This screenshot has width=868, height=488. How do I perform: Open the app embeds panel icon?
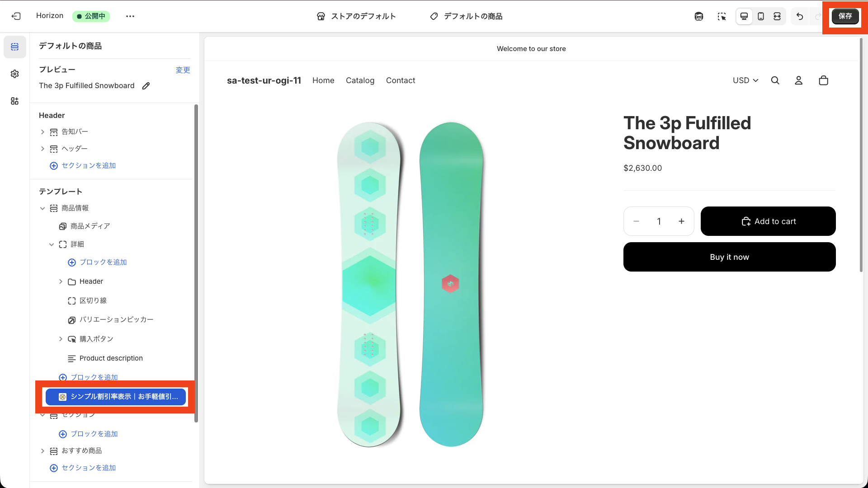[x=14, y=101]
